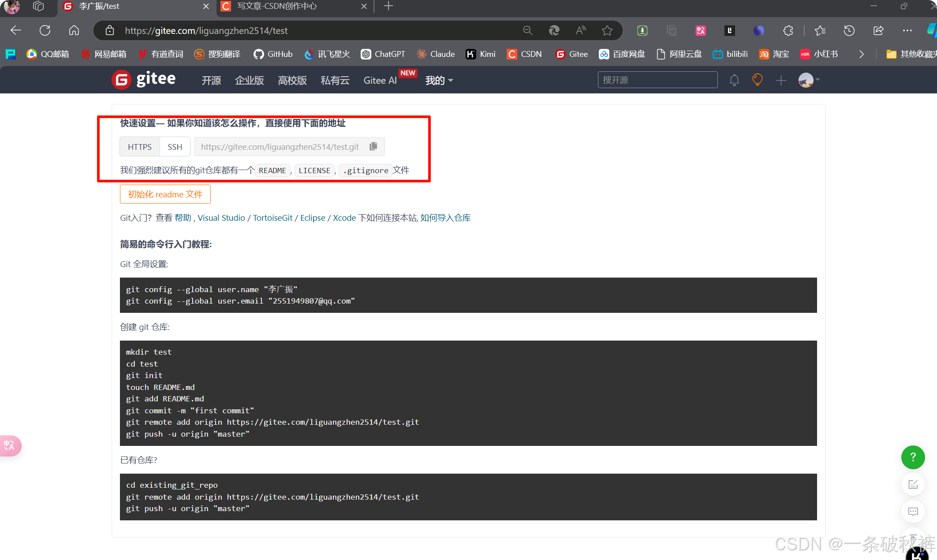Viewport: 937px width, 560px height.
Task: Click 初始化 readme 文件 button
Action: click(x=165, y=194)
